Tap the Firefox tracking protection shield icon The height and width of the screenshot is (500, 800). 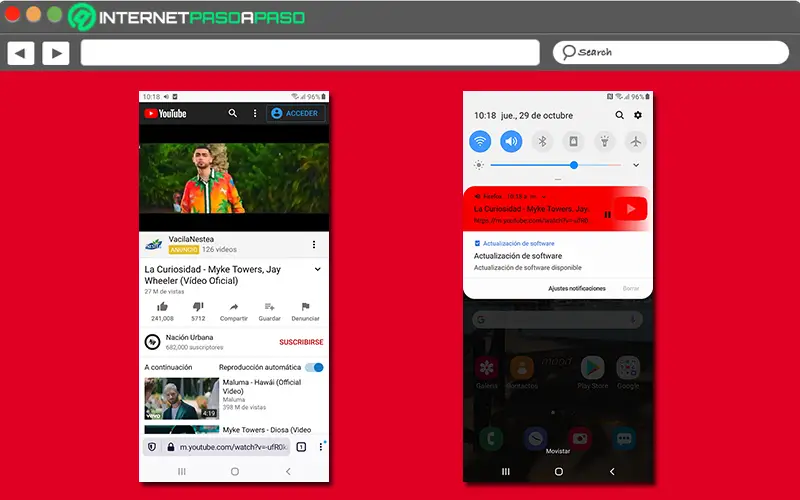pyautogui.click(x=152, y=447)
